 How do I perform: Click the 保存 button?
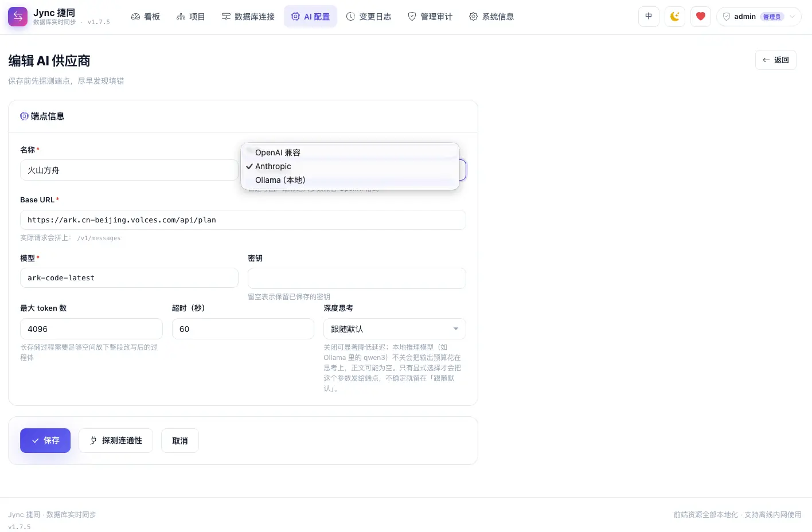click(x=45, y=440)
